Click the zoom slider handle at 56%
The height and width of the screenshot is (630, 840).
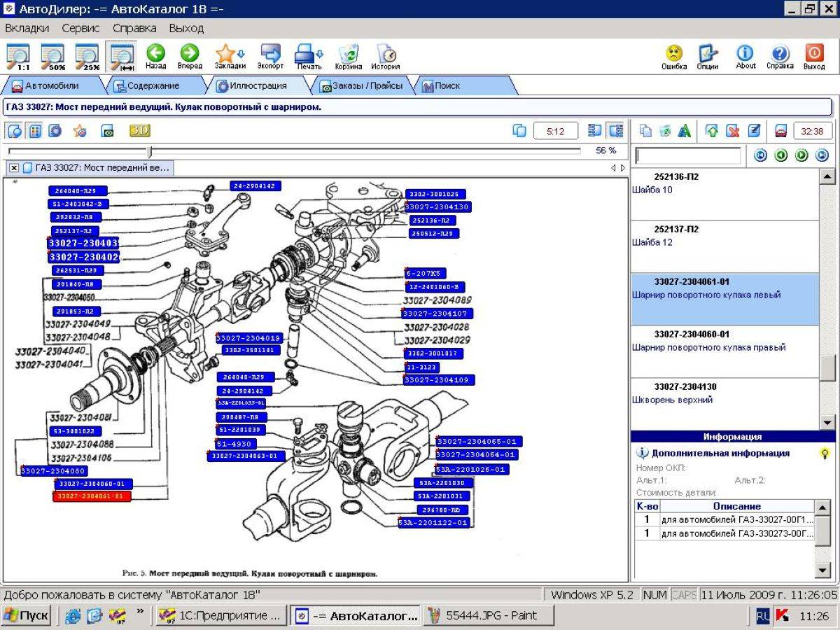tap(150, 150)
